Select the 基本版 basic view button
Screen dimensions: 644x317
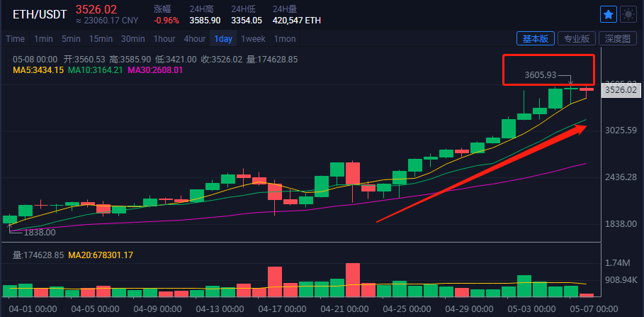[x=535, y=38]
